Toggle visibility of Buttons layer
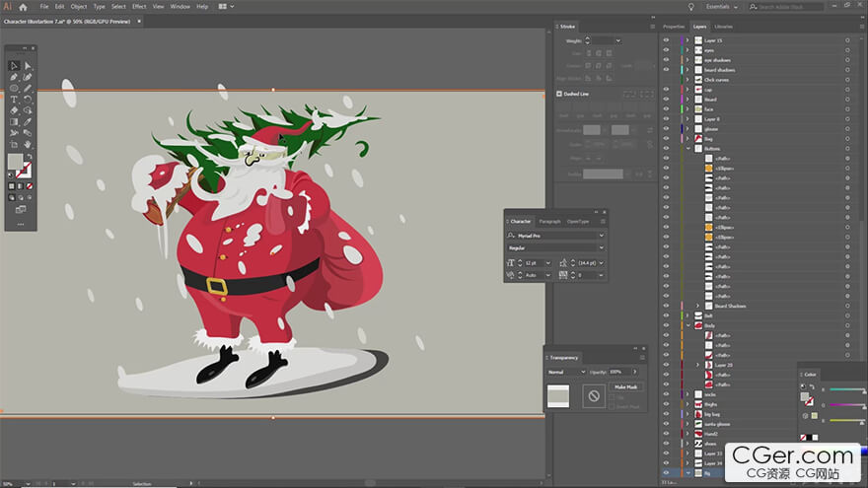This screenshot has width=868, height=488. (x=666, y=149)
